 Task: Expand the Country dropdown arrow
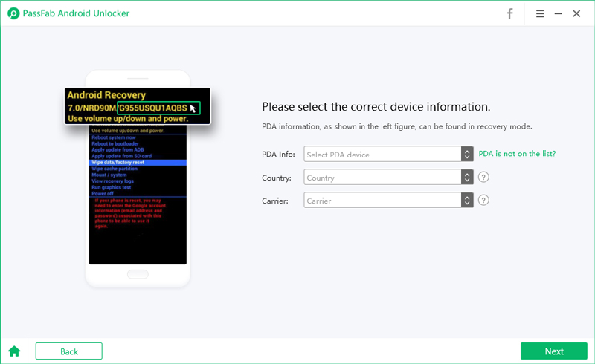click(467, 178)
